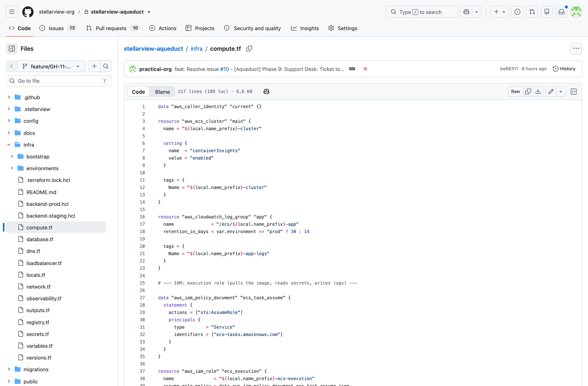Edit this file with the pencil icon

pos(551,92)
